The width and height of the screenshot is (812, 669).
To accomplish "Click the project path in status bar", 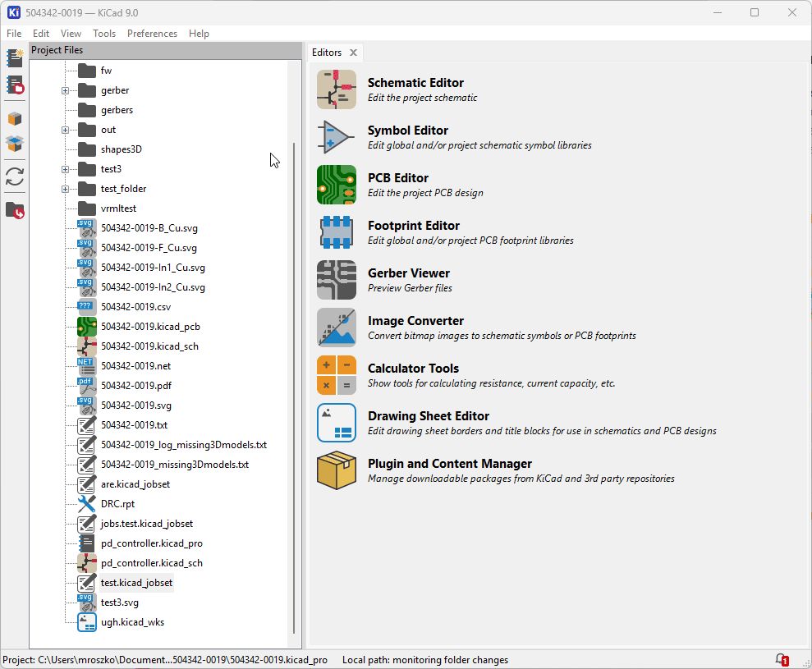I will (x=165, y=660).
